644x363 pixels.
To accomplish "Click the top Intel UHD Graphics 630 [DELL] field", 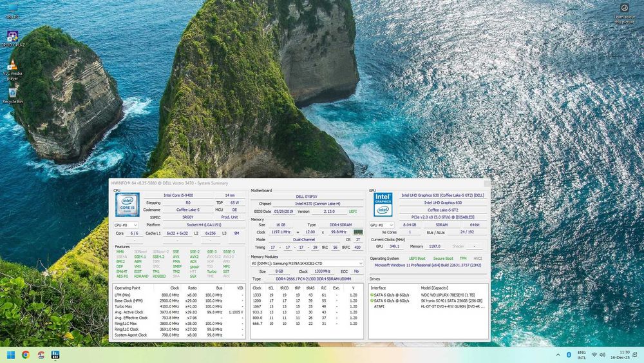I will [443, 195].
